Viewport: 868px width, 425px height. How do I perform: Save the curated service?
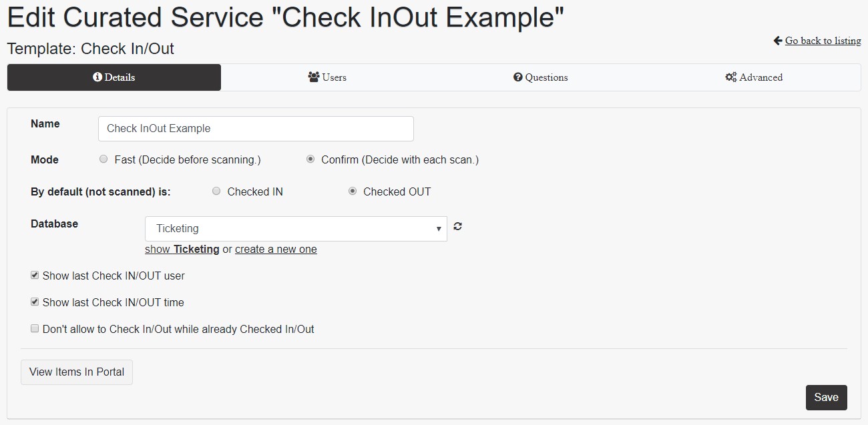coord(826,398)
